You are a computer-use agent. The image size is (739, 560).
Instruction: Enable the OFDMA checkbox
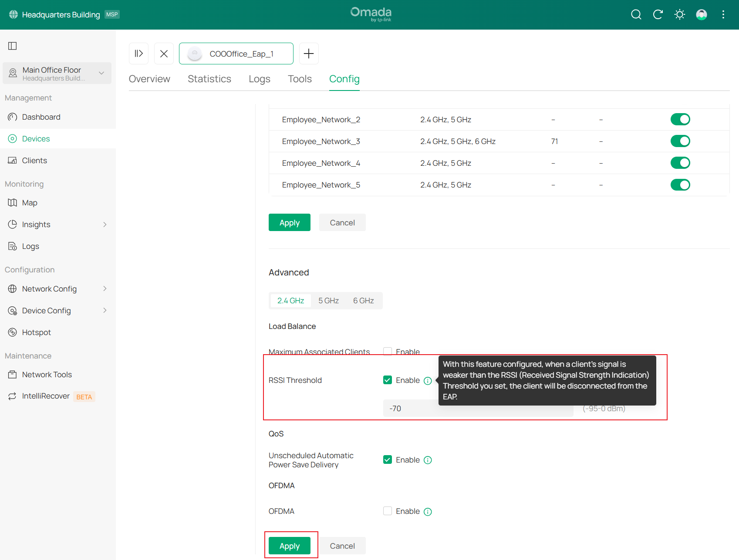point(388,511)
